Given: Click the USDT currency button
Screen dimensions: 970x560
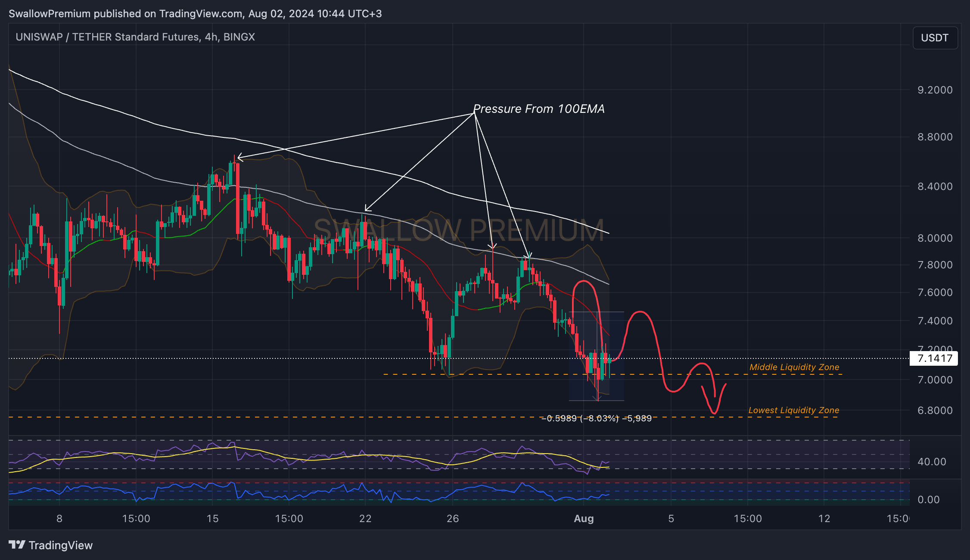Looking at the screenshot, I should coord(935,38).
